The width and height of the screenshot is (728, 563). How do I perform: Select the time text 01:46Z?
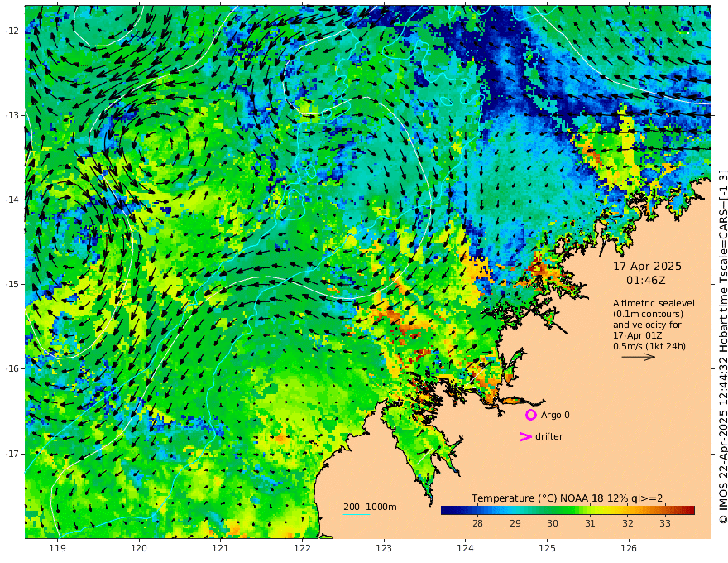[646, 280]
